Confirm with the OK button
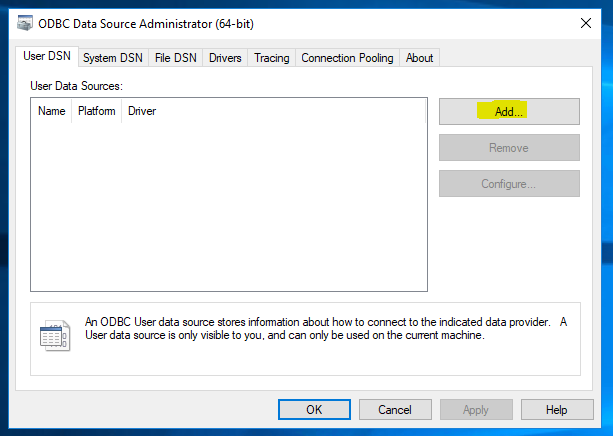The width and height of the screenshot is (613, 436). (x=314, y=409)
